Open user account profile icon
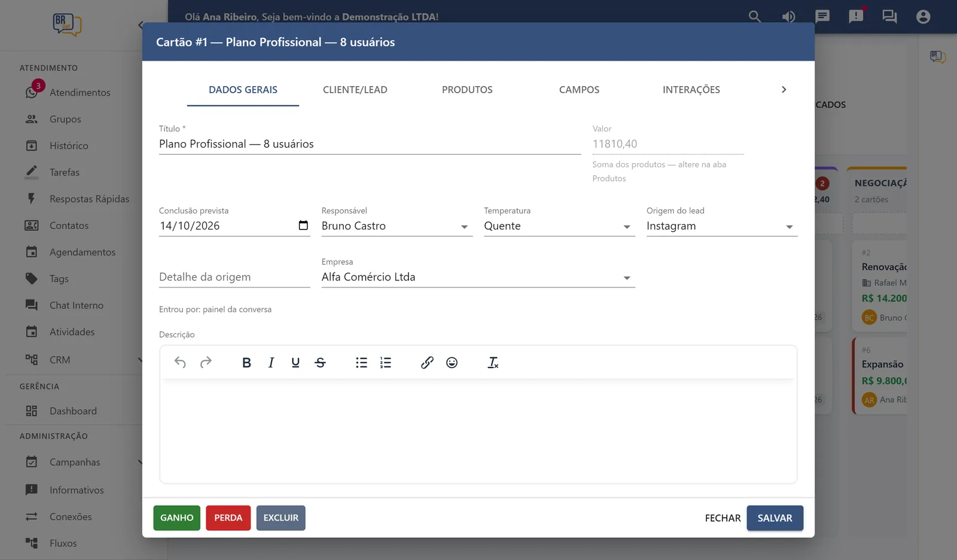 pyautogui.click(x=923, y=17)
